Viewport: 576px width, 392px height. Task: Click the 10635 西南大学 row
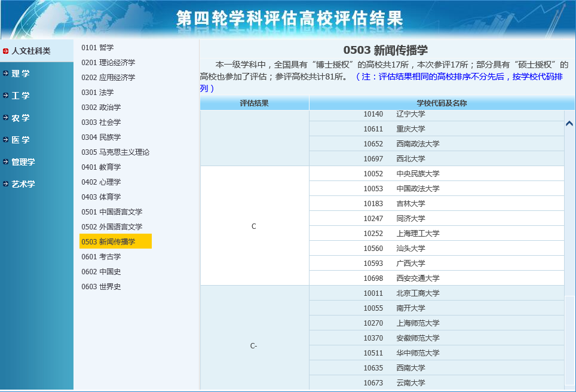click(436, 367)
